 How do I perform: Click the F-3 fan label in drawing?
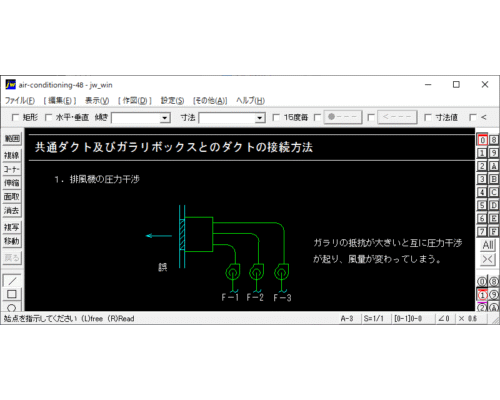282,297
